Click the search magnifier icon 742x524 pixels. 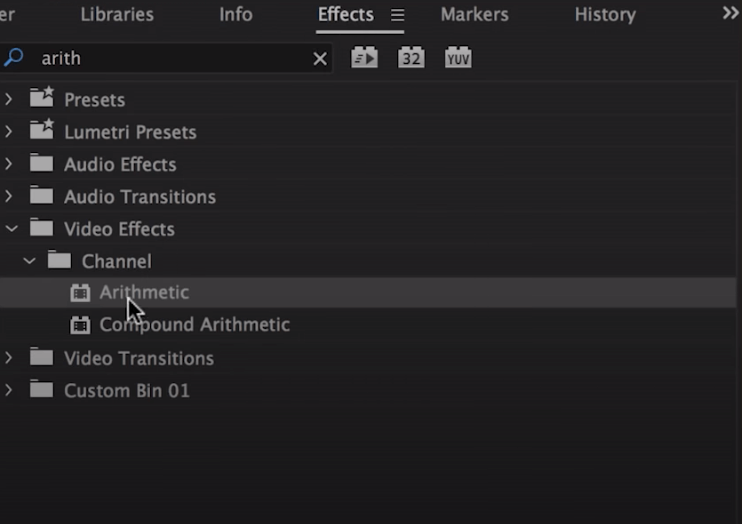[14, 57]
